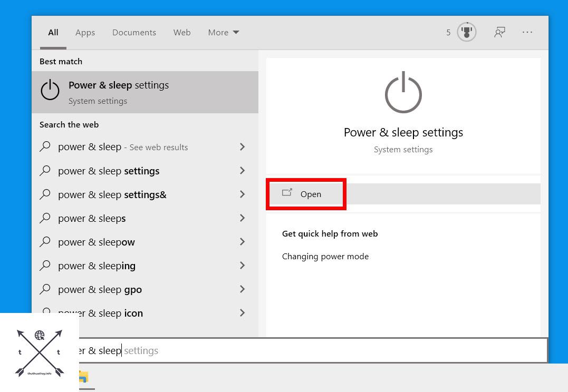The image size is (568, 392).
Task: Expand arrow for 'power & sleeping' suggestion
Action: (242, 266)
